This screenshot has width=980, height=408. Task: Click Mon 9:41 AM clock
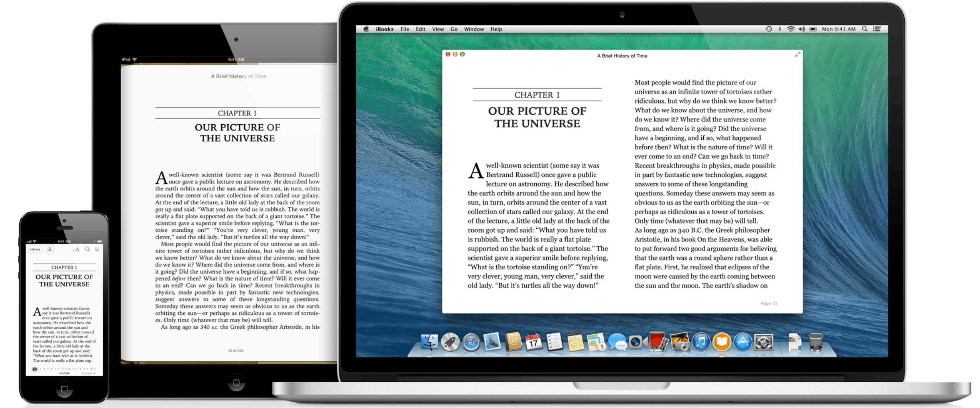[838, 29]
